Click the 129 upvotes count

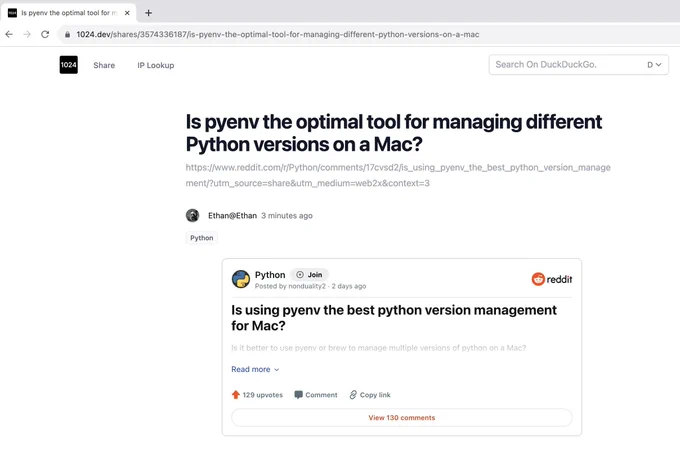pyautogui.click(x=262, y=395)
